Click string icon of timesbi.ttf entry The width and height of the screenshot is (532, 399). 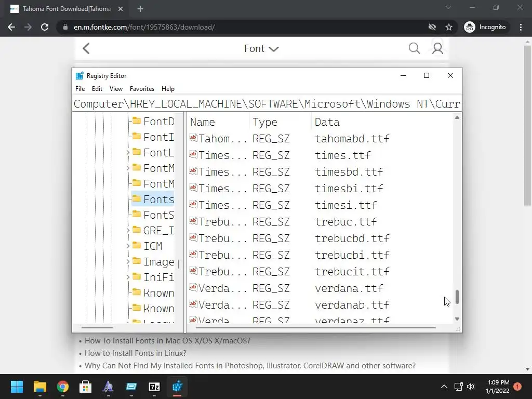(193, 188)
